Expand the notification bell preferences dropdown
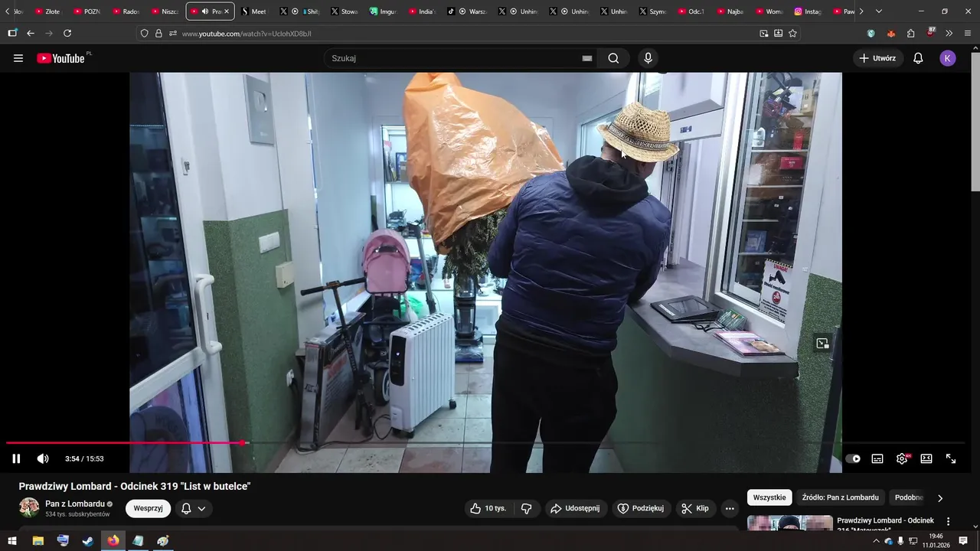This screenshot has height=551, width=980. (x=194, y=508)
